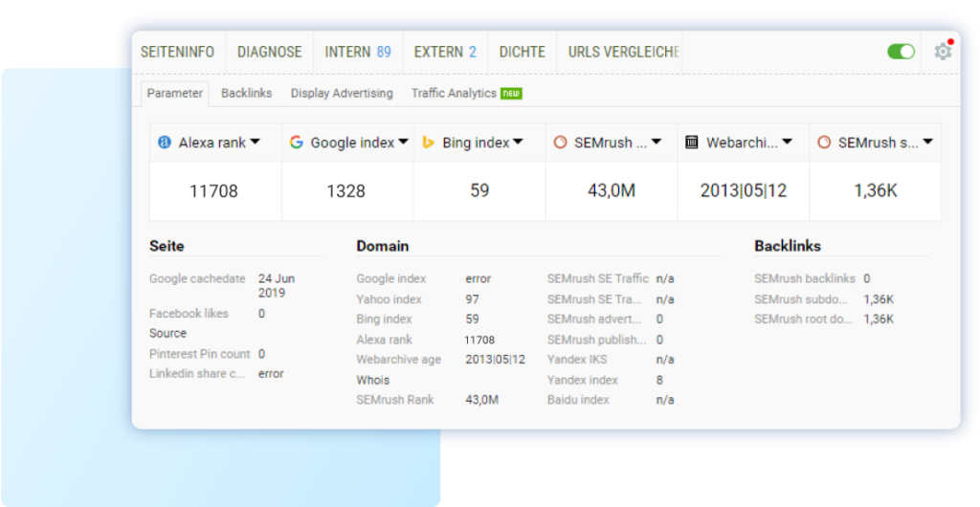Switch to the DIAGNOSE tab
This screenshot has width=980, height=507.
click(x=269, y=52)
